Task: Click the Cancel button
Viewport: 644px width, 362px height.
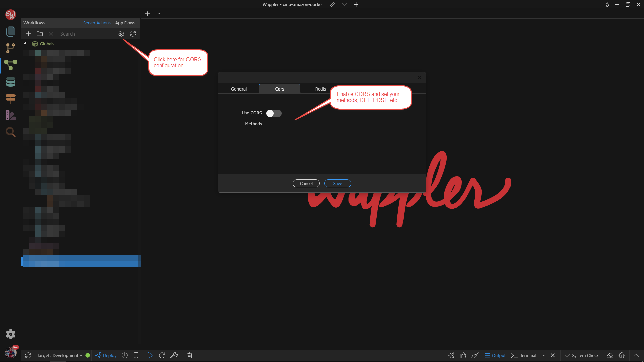Action: [x=306, y=183]
